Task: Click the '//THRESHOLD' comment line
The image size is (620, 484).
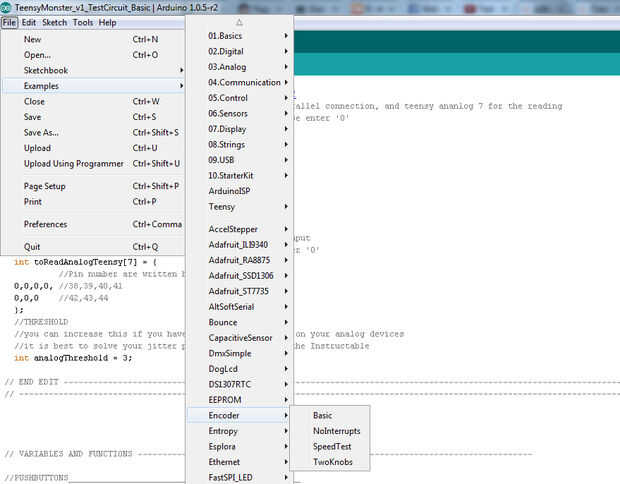Action: 41,322
